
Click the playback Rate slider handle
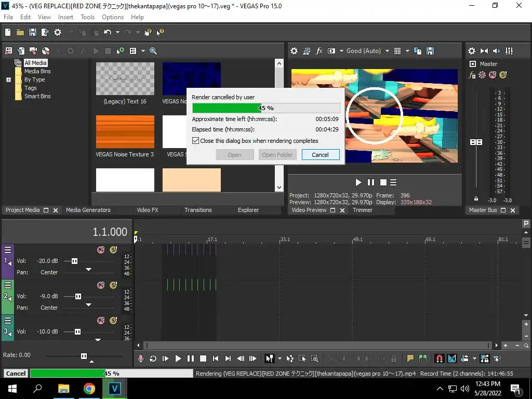[84, 356]
